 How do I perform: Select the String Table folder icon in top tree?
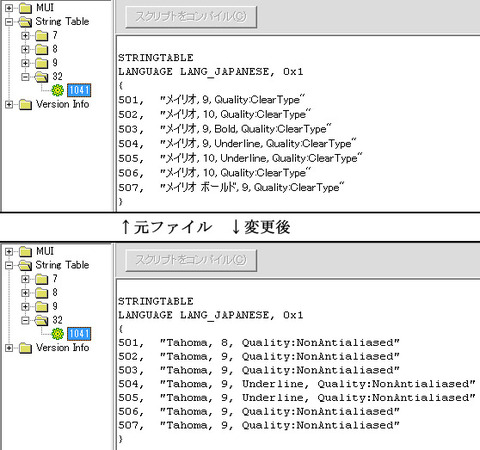[25, 22]
